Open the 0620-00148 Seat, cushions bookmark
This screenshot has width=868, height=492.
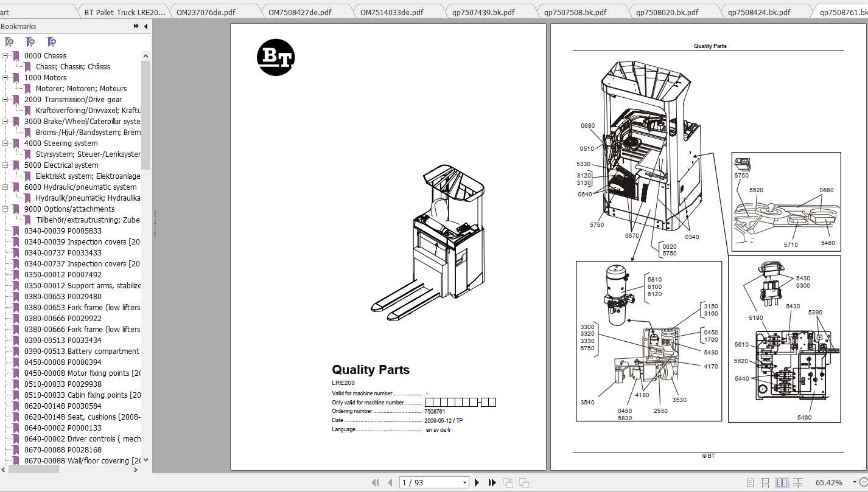point(82,417)
